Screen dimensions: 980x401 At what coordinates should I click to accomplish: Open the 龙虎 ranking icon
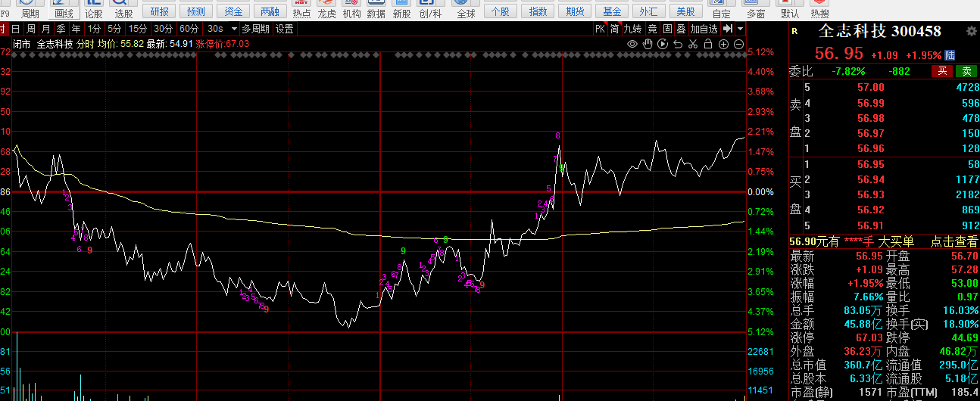pyautogui.click(x=326, y=9)
